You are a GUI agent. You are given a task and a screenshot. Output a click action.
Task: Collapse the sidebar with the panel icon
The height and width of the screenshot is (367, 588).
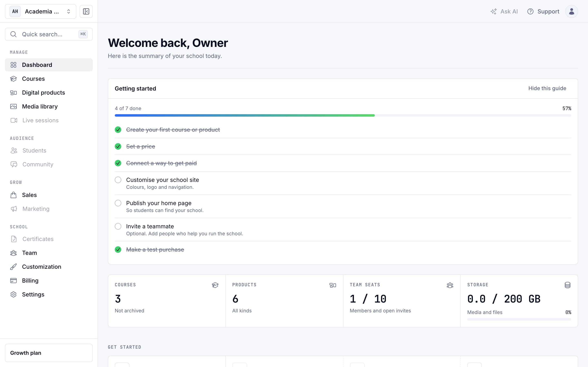point(86,11)
